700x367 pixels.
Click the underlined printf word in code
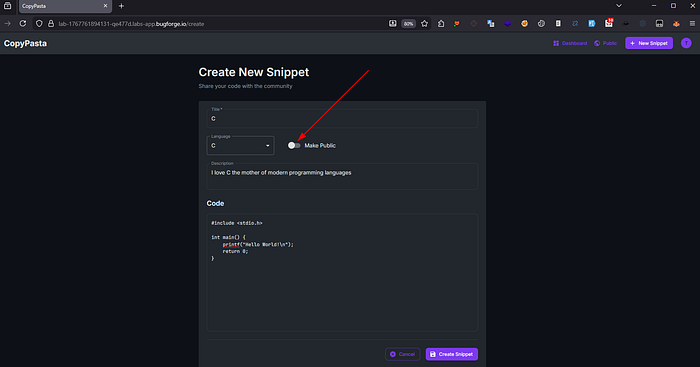click(x=231, y=244)
